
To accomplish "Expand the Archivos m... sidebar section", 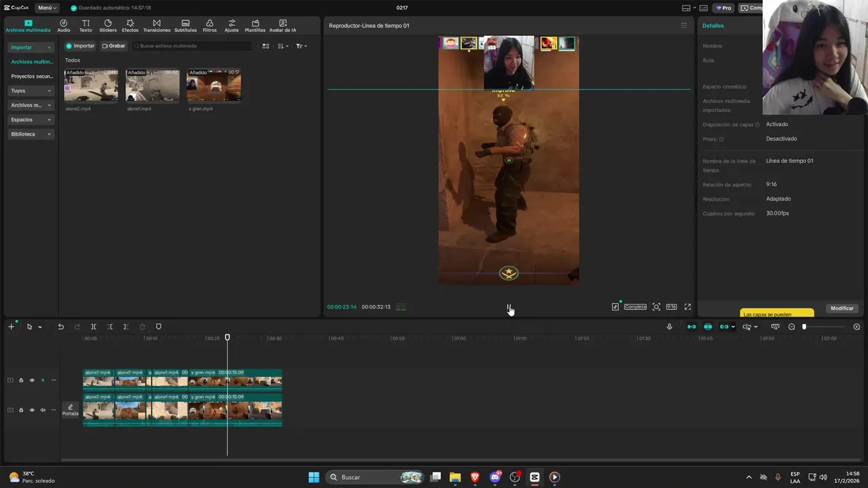I will (x=31, y=105).
